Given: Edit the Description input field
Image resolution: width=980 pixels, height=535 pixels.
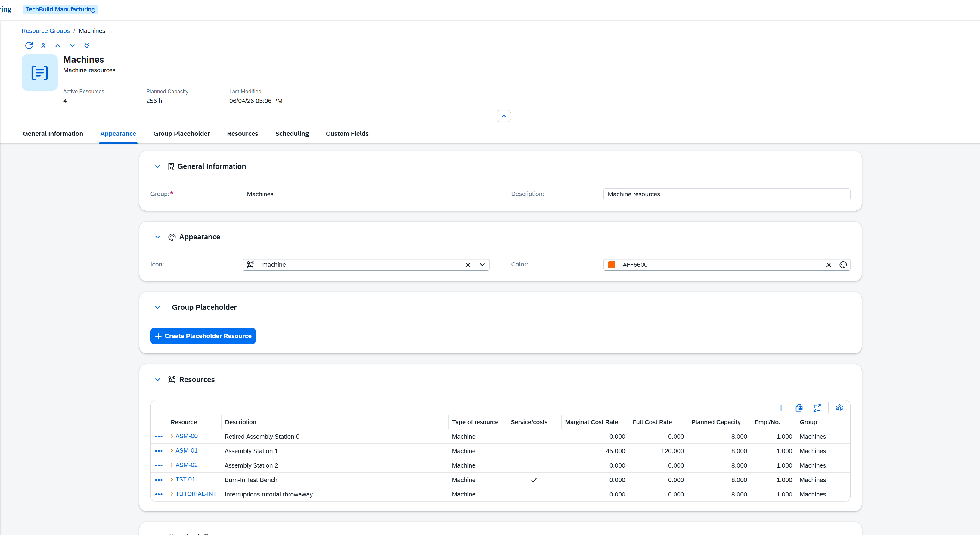Looking at the screenshot, I should coord(727,194).
